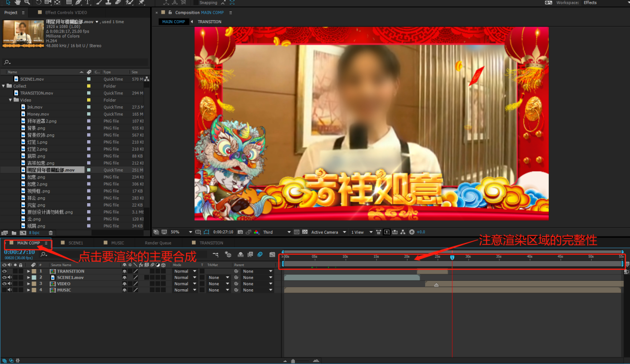Toggle the Snapping checkbox
The width and height of the screenshot is (630, 364).
click(x=195, y=2)
